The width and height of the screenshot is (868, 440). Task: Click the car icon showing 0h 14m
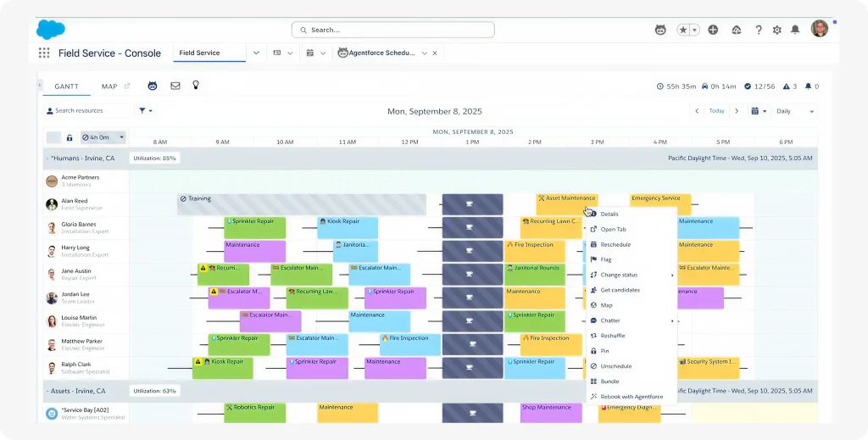[705, 86]
